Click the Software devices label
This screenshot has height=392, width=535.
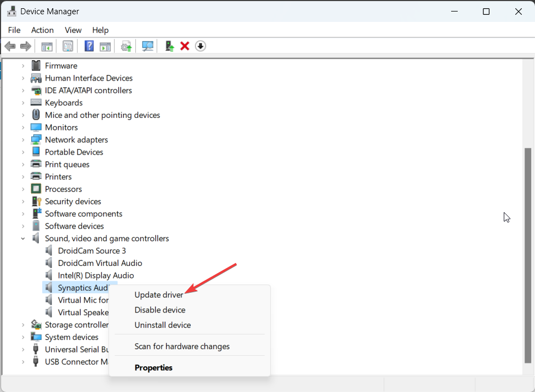(75, 226)
